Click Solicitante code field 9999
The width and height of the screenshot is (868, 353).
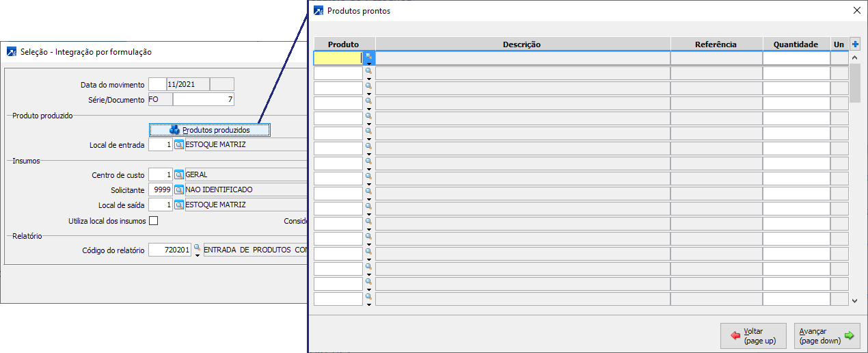pos(161,189)
